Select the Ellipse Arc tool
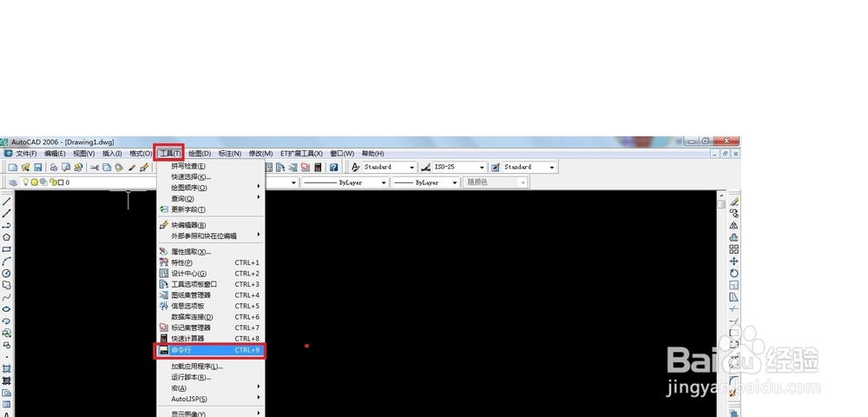Screen dimensions: 868x417 tap(7, 321)
